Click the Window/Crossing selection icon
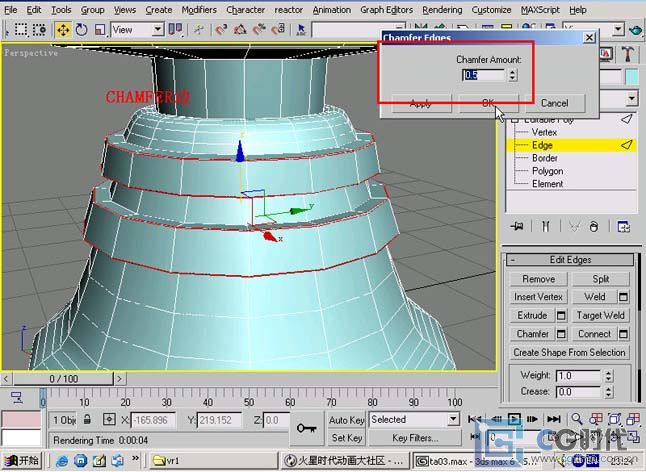The width and height of the screenshot is (646, 472). [x=40, y=30]
